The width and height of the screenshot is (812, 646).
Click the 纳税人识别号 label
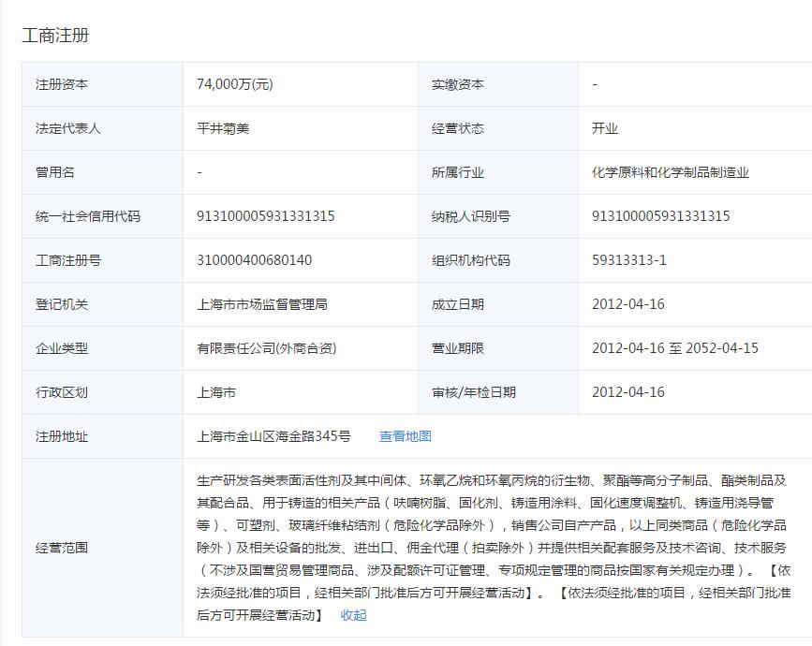tap(471, 216)
